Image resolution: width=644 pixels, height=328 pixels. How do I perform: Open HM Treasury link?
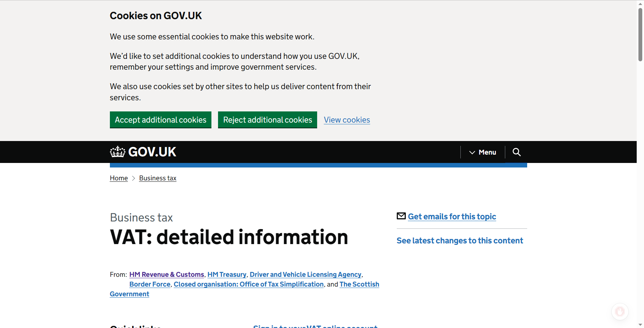click(227, 274)
